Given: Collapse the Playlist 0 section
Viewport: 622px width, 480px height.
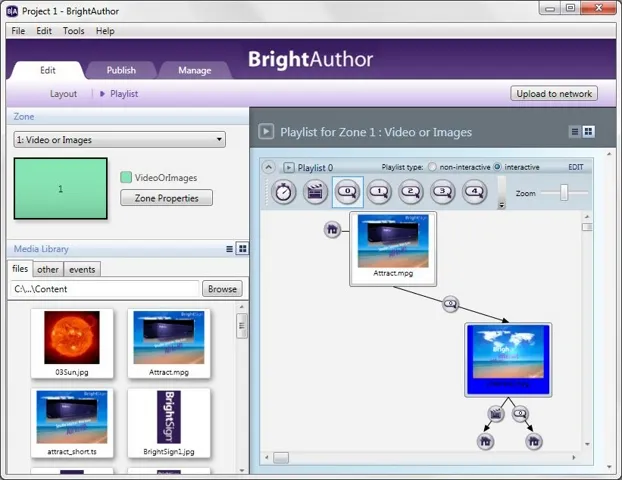Looking at the screenshot, I should point(269,167).
